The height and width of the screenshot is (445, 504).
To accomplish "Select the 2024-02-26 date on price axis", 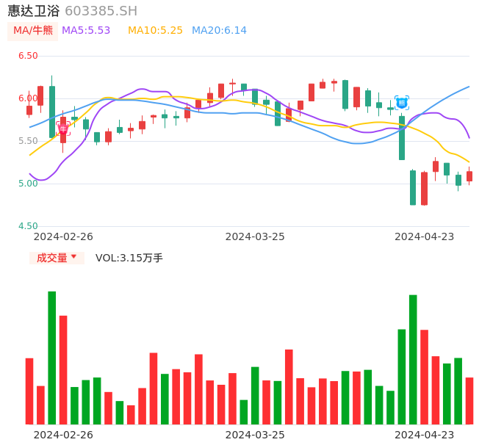I will coord(63,236).
